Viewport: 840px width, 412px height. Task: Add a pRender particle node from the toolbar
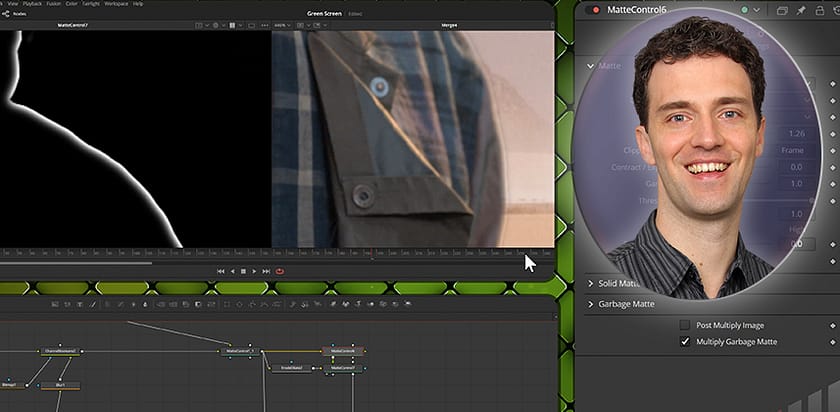[x=318, y=304]
